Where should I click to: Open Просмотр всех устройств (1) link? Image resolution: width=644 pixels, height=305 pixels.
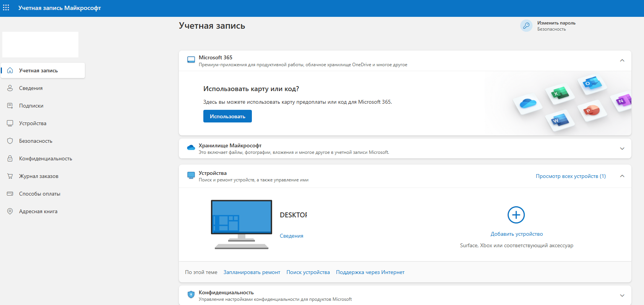[571, 176]
